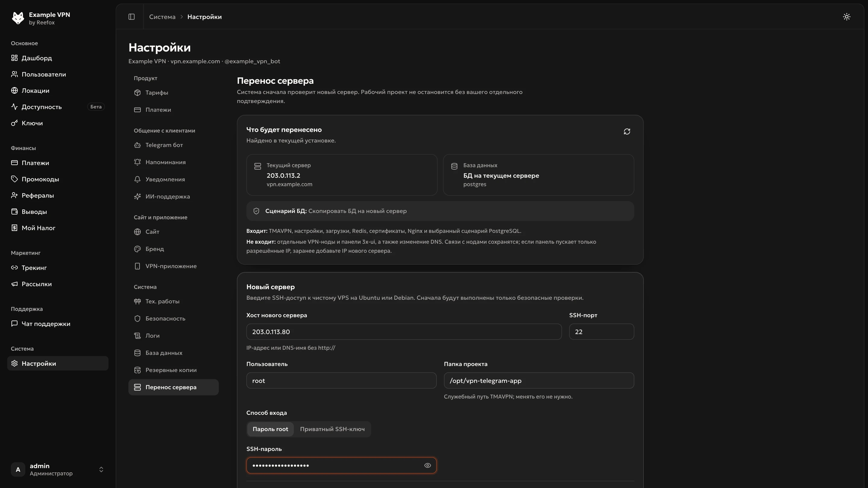
Task: Click the Локации globe icon
Action: coord(14,90)
